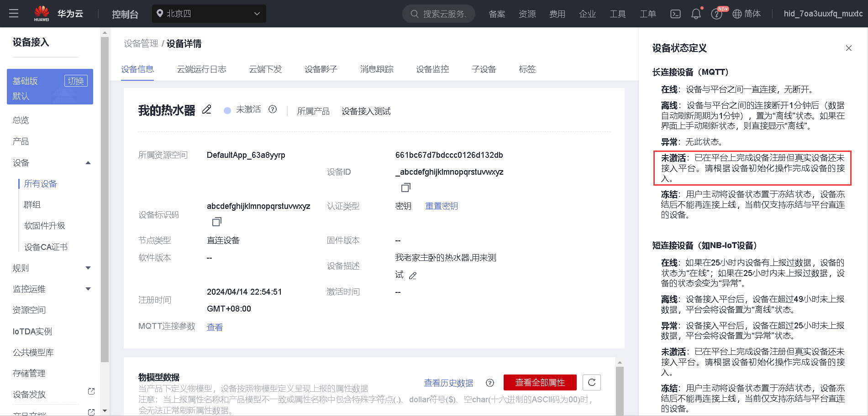Open external link icon next to 设备发放
868x416 pixels.
click(91, 391)
